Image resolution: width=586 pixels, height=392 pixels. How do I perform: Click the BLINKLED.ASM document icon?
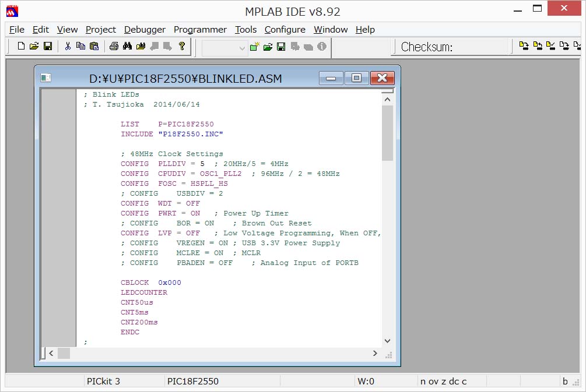(45, 77)
